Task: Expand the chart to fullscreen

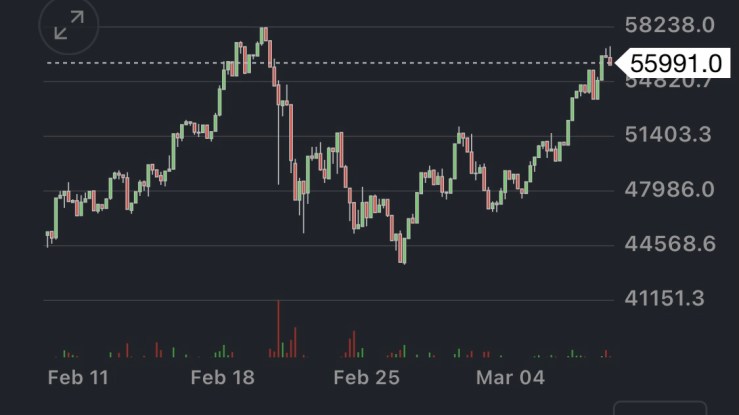Action: 69,27
